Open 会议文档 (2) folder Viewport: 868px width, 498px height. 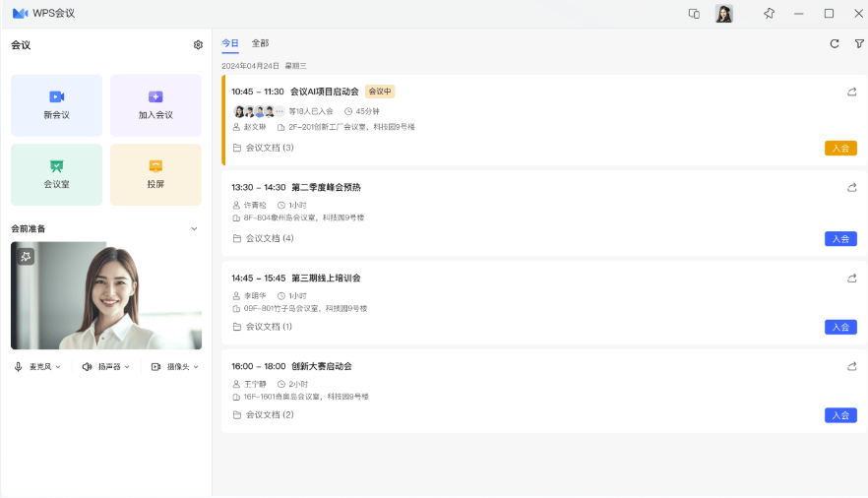click(264, 415)
